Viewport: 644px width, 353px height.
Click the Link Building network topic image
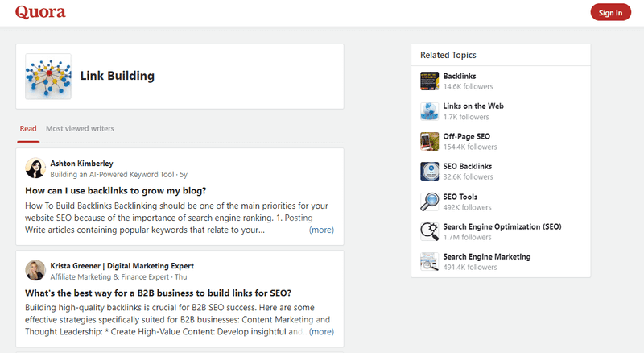48,77
